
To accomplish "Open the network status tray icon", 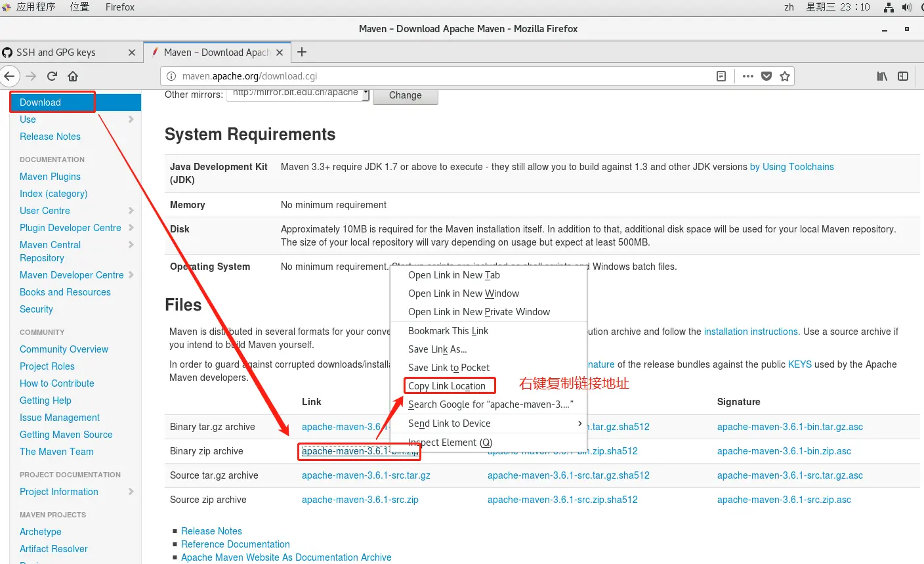I will pos(889,7).
